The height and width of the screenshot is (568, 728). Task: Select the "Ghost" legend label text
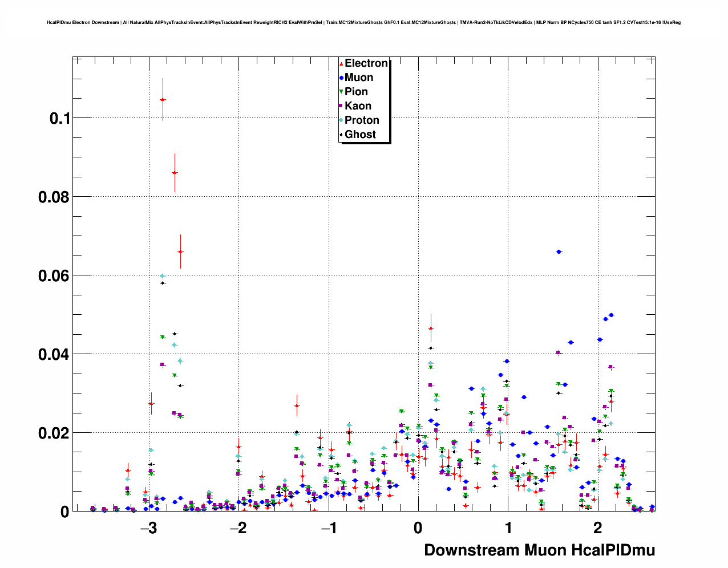(360, 135)
